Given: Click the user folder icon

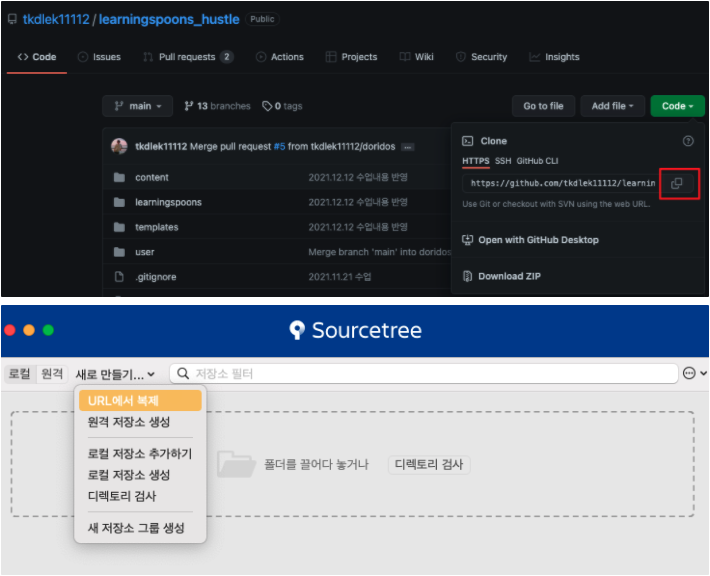Looking at the screenshot, I should click(x=119, y=252).
